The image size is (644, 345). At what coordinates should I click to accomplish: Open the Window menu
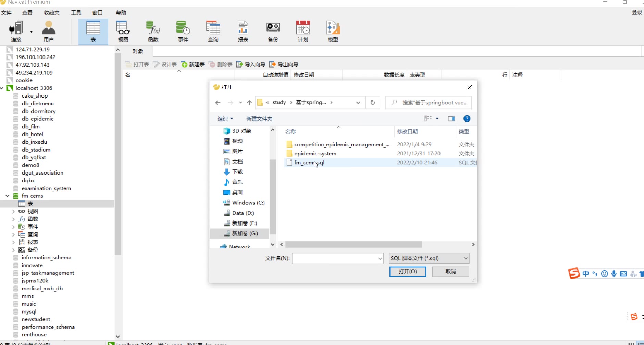[x=97, y=13]
